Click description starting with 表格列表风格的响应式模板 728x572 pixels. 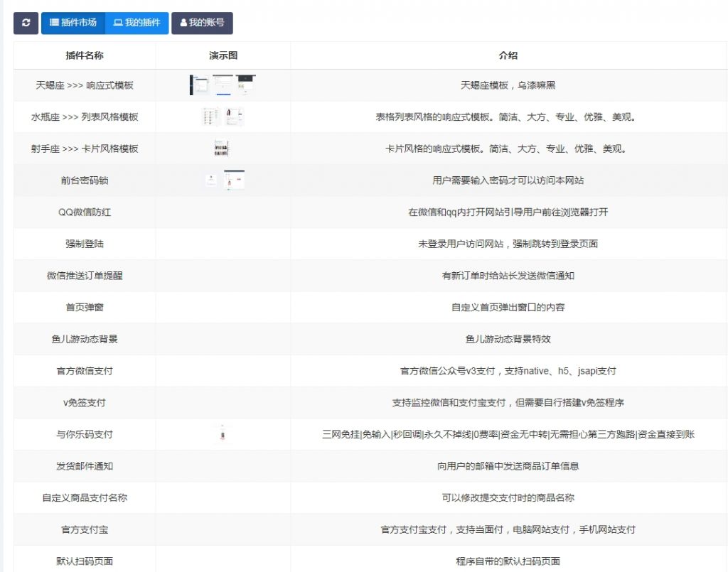[505, 117]
